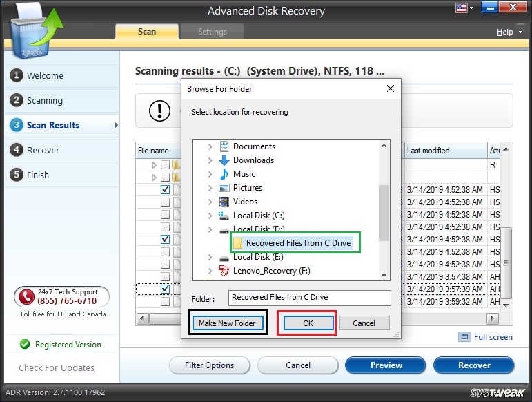Click the step 3 Scan Results number icon
Screen dimensions: 532x402
tap(17, 125)
